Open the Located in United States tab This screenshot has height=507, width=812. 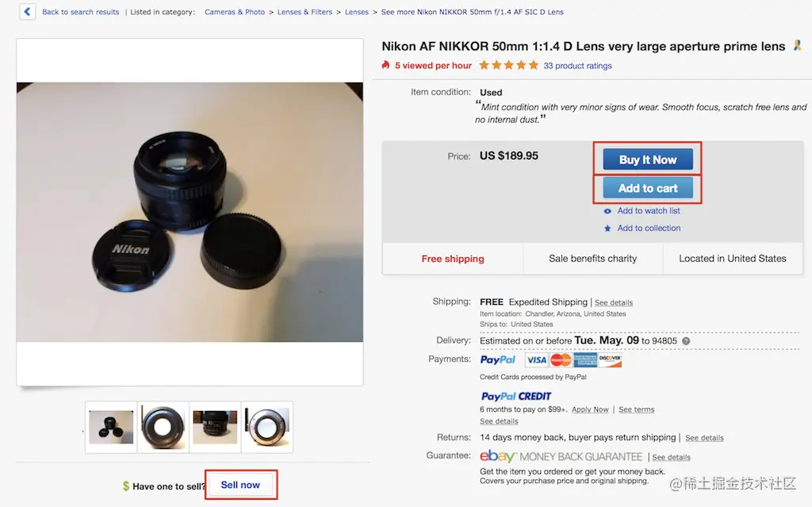(733, 259)
